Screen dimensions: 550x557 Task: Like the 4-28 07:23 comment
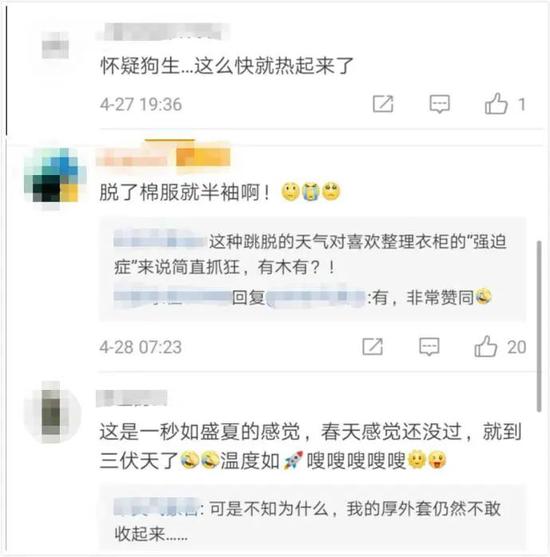click(485, 346)
